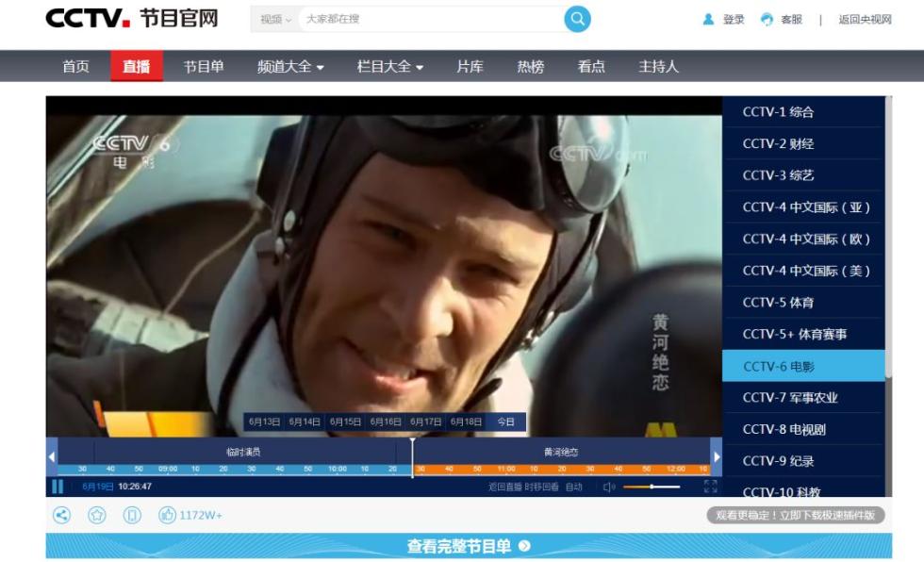Screen dimensions: 924x562
Task: Expand the 栏目大全 dropdown menu
Action: tap(389, 67)
